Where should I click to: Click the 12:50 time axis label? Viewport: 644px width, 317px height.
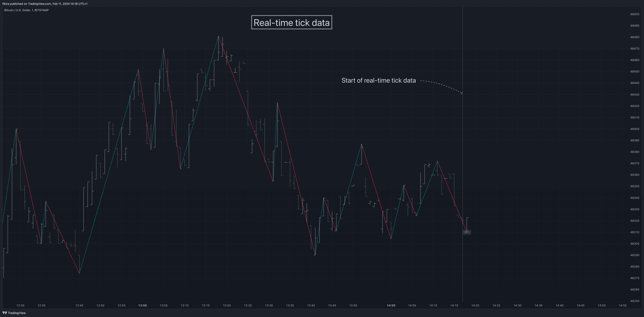(x=100, y=306)
